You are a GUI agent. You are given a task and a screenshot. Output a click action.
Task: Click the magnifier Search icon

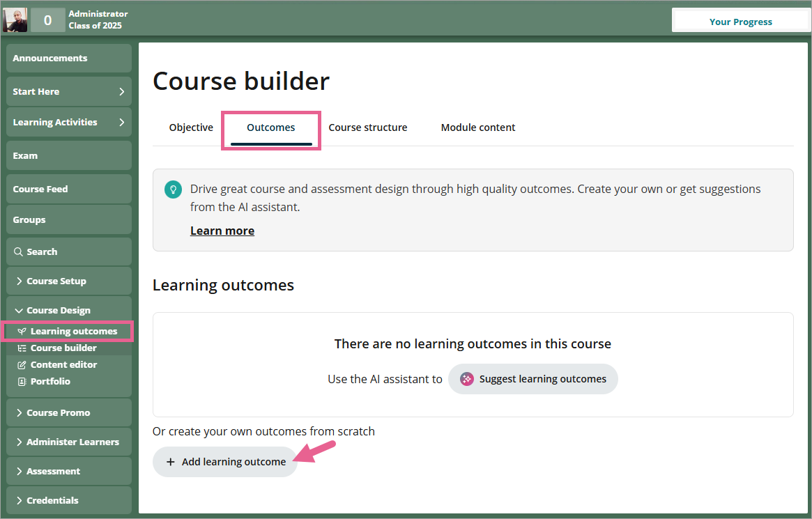[x=18, y=251]
